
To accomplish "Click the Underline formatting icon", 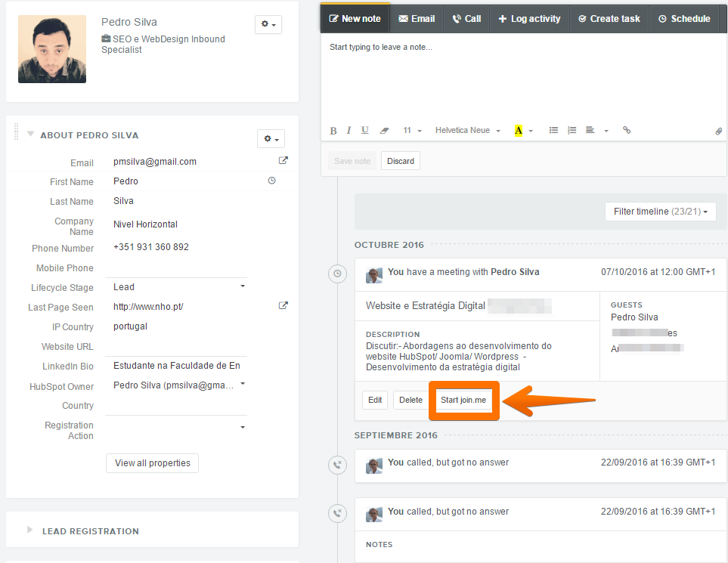I will click(365, 130).
